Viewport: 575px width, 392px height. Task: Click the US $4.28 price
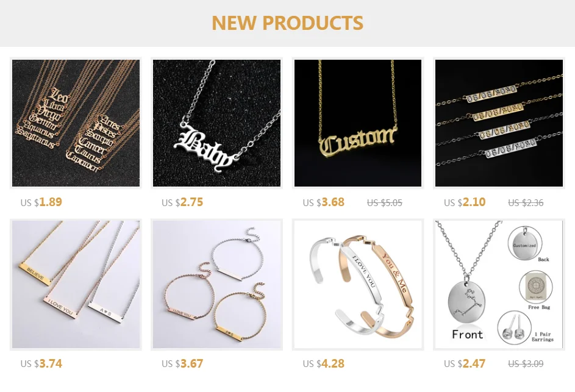323,363
